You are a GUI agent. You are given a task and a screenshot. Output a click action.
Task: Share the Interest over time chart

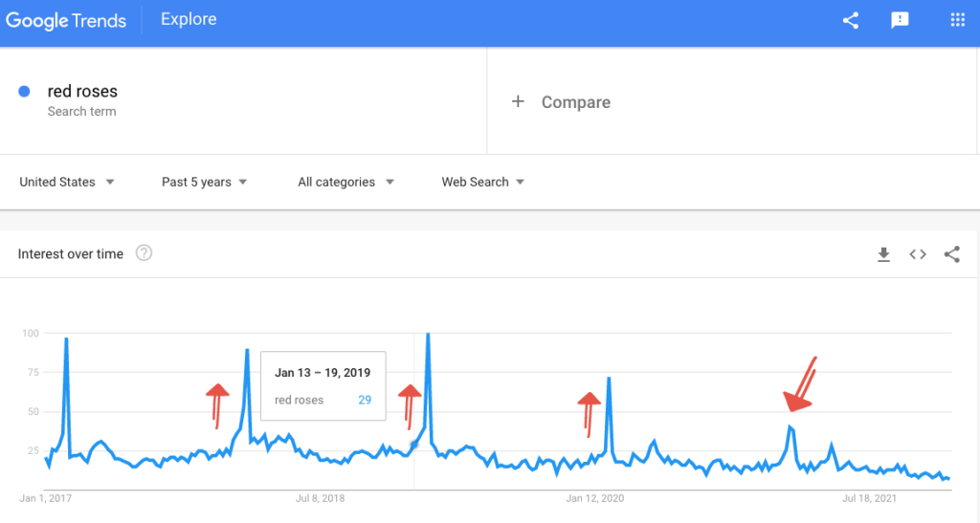(x=951, y=254)
